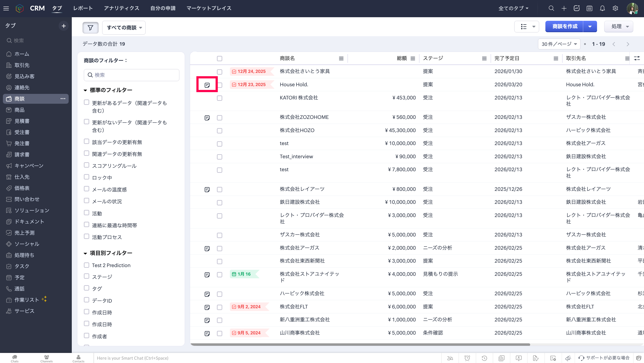Open the 株式会社FLT deal link

(x=294, y=306)
